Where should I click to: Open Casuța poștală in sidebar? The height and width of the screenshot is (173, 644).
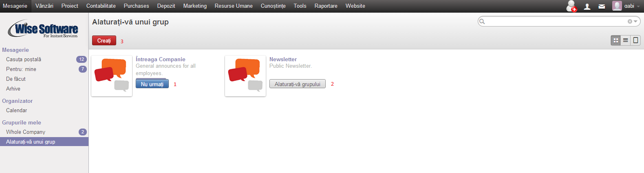[x=24, y=59]
